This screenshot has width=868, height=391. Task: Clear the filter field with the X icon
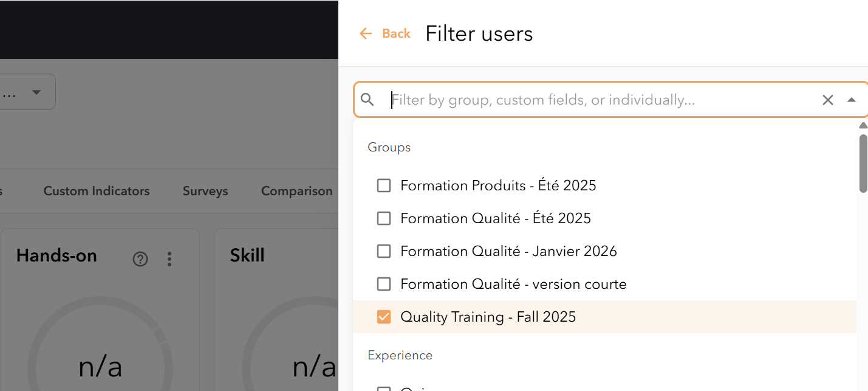pyautogui.click(x=827, y=100)
